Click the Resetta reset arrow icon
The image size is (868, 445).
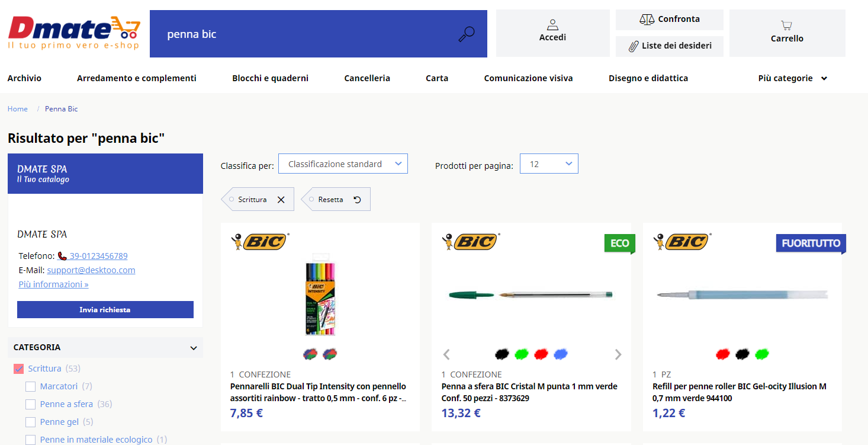(x=357, y=200)
